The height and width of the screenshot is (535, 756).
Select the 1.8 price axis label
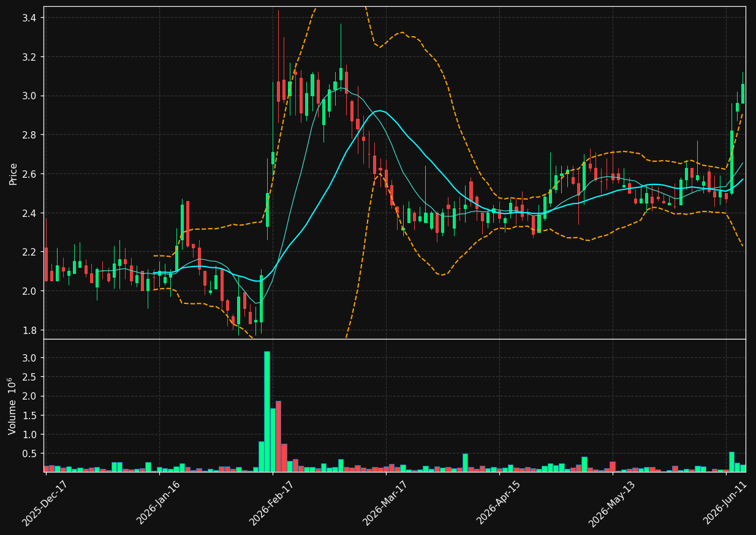[x=29, y=330]
